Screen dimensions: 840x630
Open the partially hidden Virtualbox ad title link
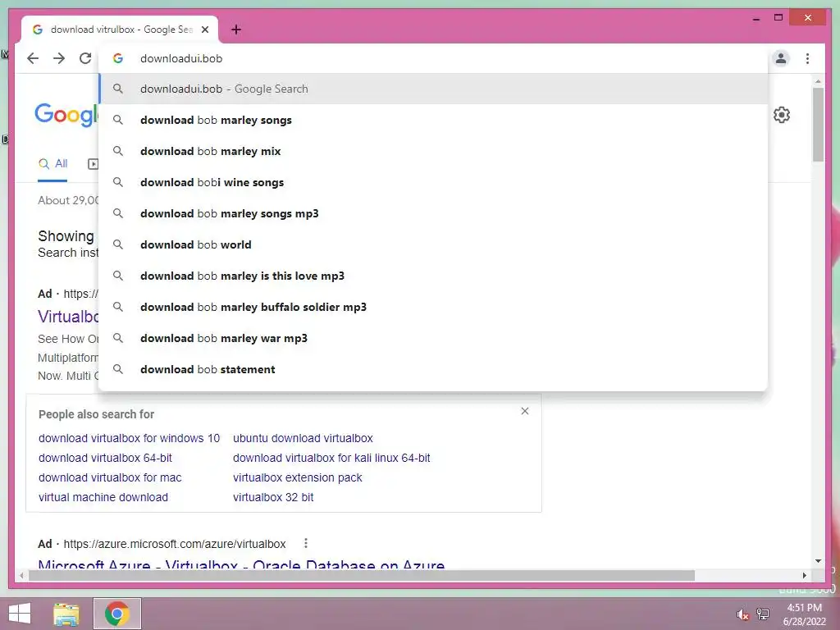pos(69,316)
